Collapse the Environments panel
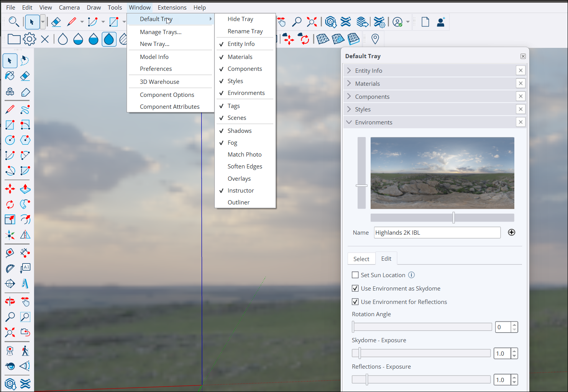 tap(349, 122)
